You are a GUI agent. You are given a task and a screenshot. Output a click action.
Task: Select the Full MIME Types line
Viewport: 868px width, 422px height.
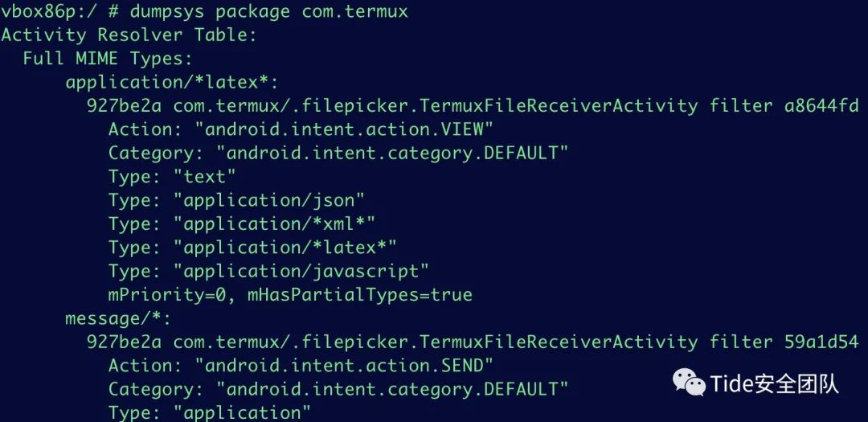pyautogui.click(x=107, y=59)
